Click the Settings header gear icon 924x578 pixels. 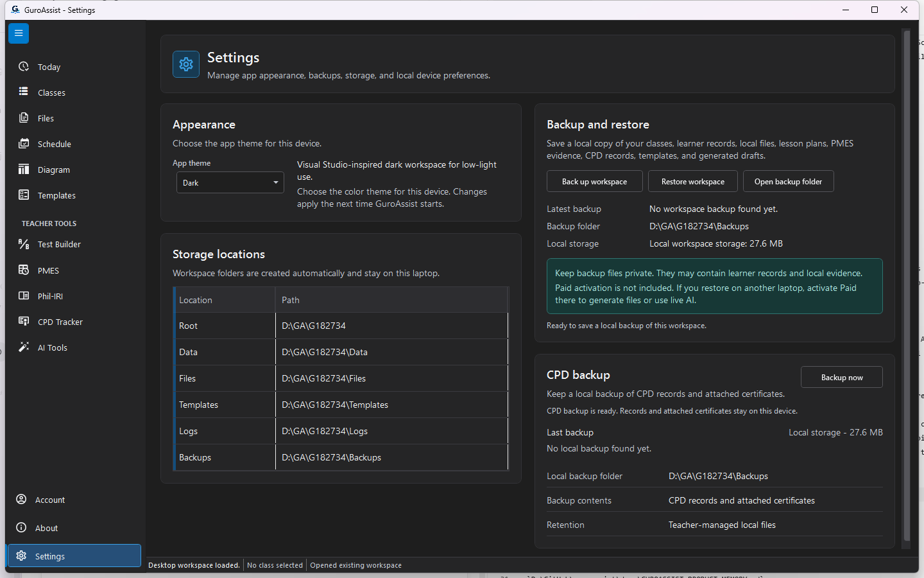[186, 64]
